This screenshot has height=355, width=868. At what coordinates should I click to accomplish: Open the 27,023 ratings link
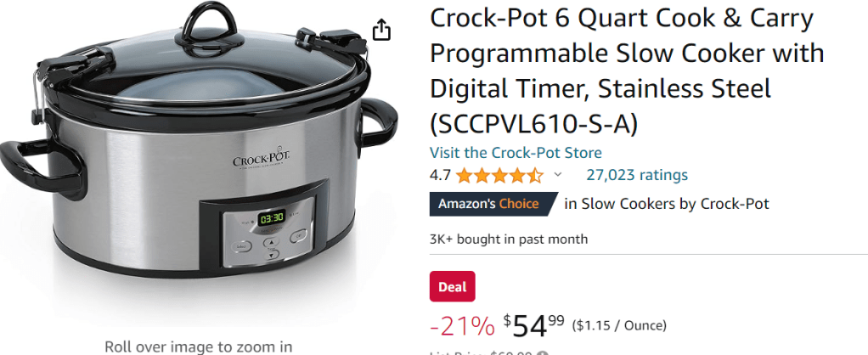[637, 176]
